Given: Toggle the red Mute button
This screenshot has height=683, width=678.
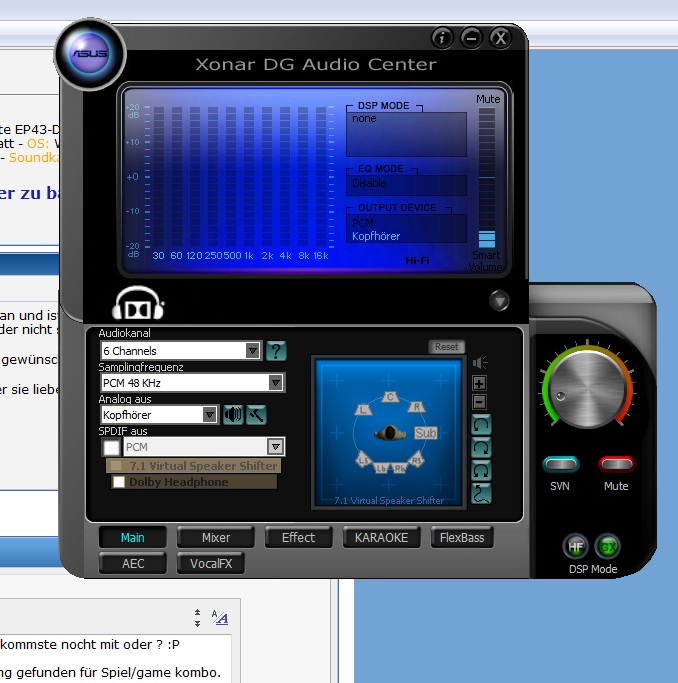Looking at the screenshot, I should pyautogui.click(x=617, y=464).
